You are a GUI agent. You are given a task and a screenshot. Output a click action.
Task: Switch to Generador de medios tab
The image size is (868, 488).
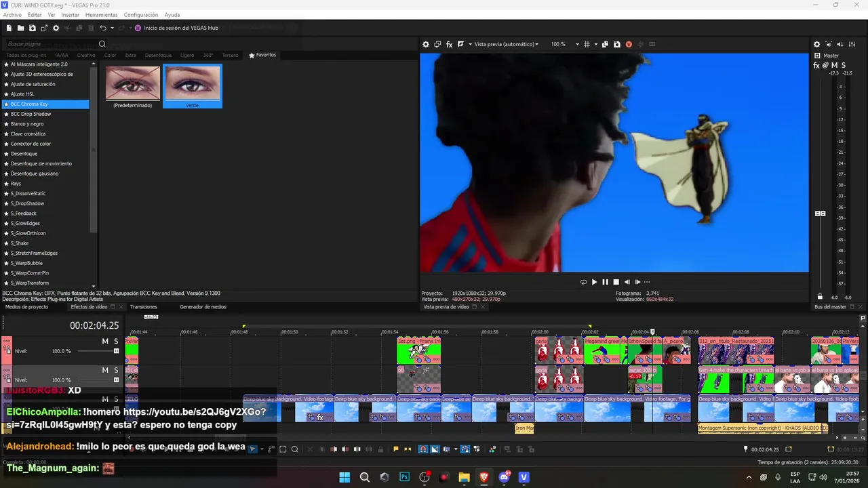tap(203, 307)
